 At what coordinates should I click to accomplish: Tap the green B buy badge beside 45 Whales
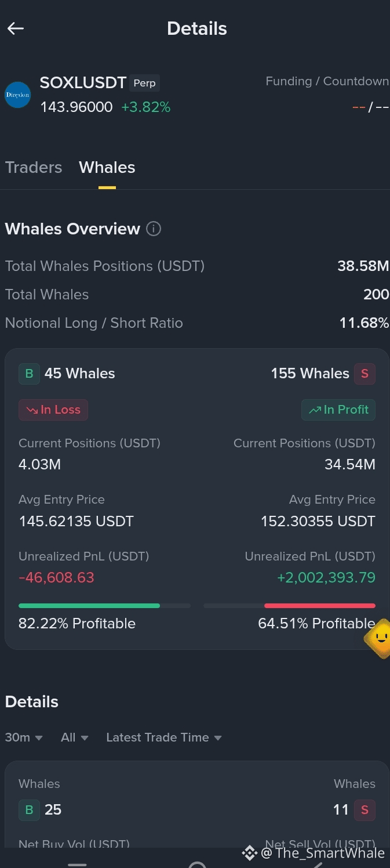29,373
